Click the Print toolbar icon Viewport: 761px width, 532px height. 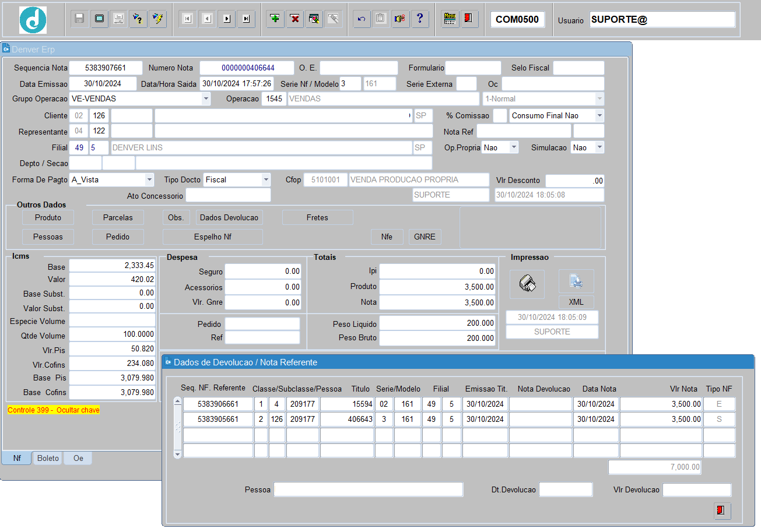(118, 19)
